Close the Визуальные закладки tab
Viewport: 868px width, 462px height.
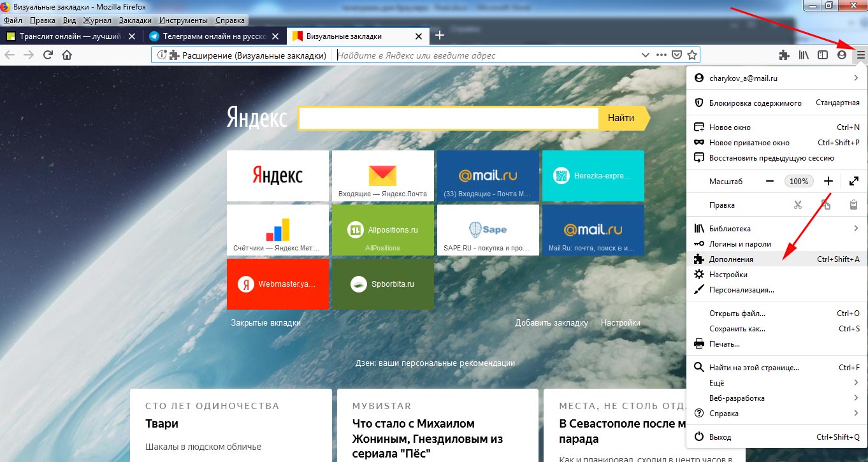click(418, 36)
